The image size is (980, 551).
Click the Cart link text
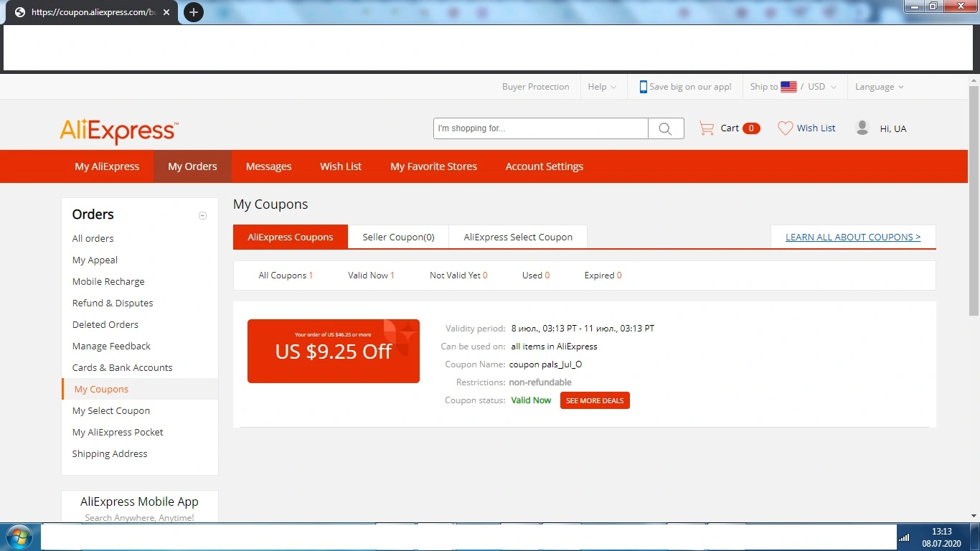point(730,128)
